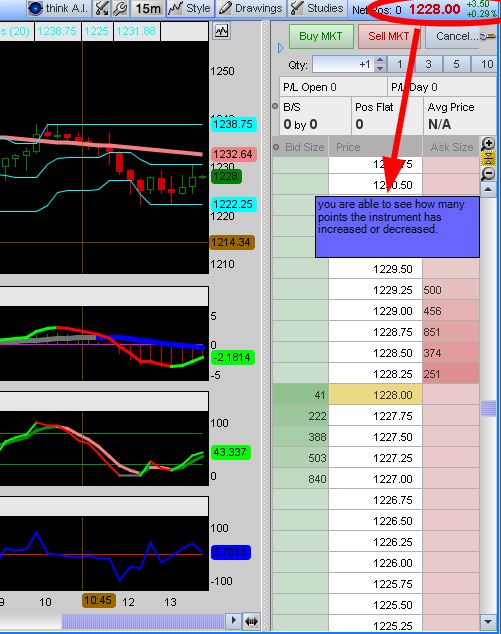Click the gray dot beside B/S panel
Image resolution: width=501 pixels, height=634 pixels.
275,106
